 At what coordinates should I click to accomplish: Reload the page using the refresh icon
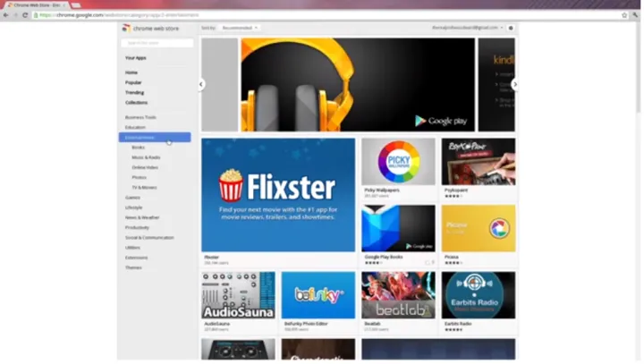tap(25, 15)
